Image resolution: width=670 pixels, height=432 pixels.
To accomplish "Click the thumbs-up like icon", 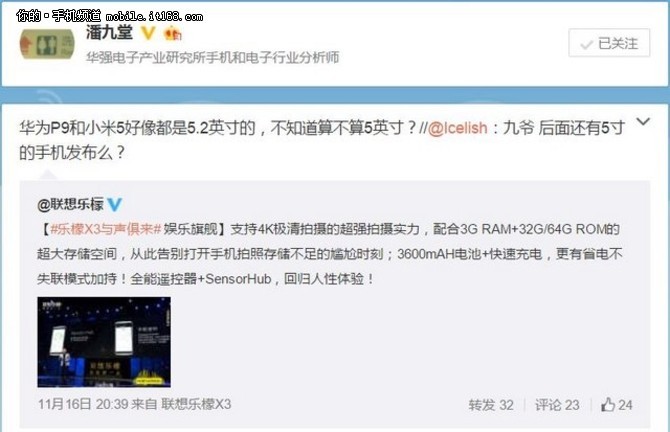I will click(608, 404).
